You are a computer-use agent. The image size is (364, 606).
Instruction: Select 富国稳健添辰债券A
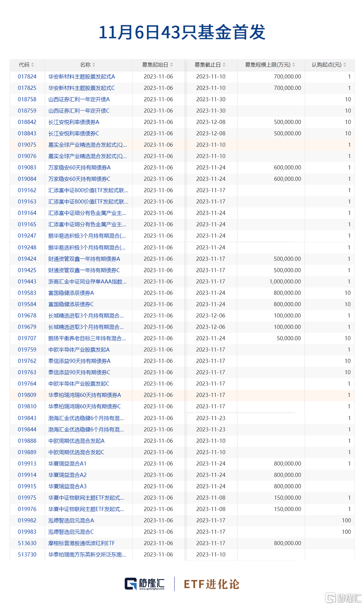coord(71,293)
